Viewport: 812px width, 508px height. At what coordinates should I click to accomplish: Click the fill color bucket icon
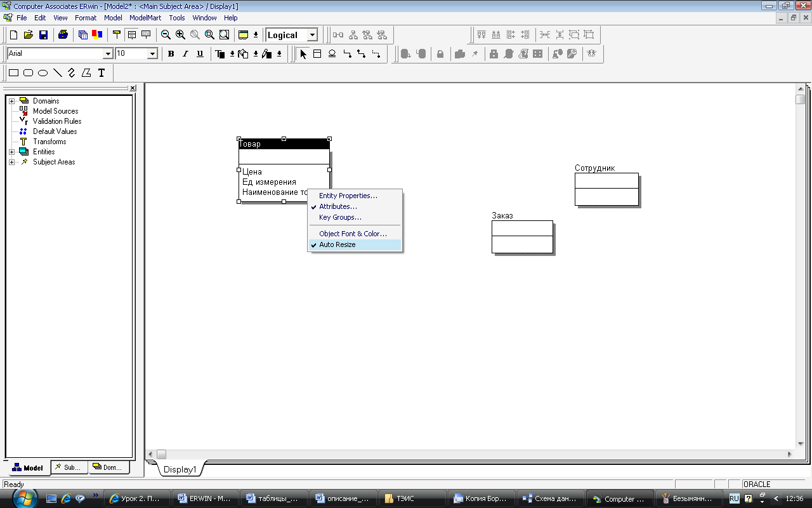point(244,54)
